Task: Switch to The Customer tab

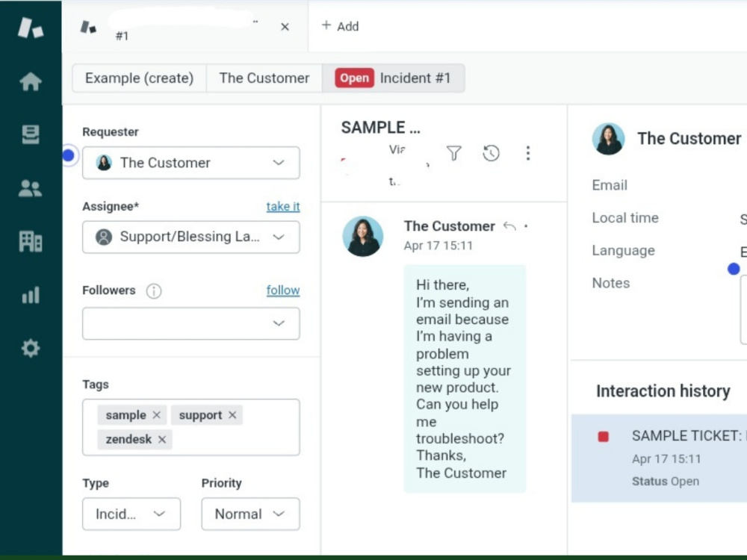Action: tap(264, 78)
